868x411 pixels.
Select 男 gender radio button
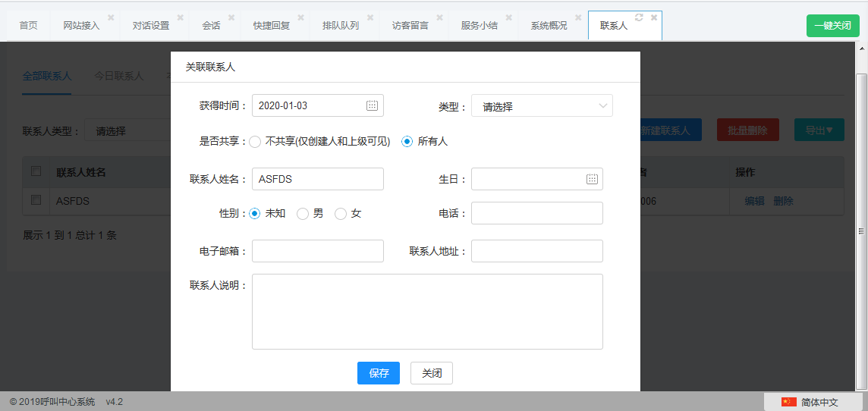coord(303,214)
